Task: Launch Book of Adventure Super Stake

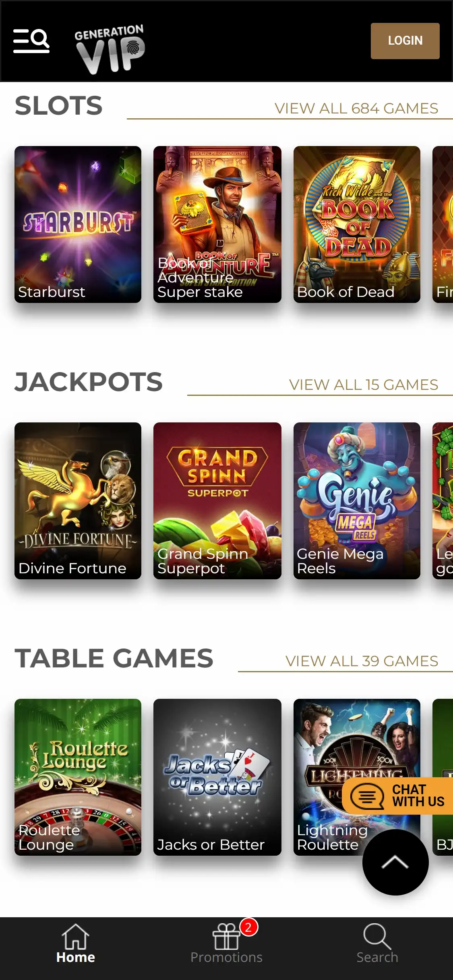Action: click(217, 224)
